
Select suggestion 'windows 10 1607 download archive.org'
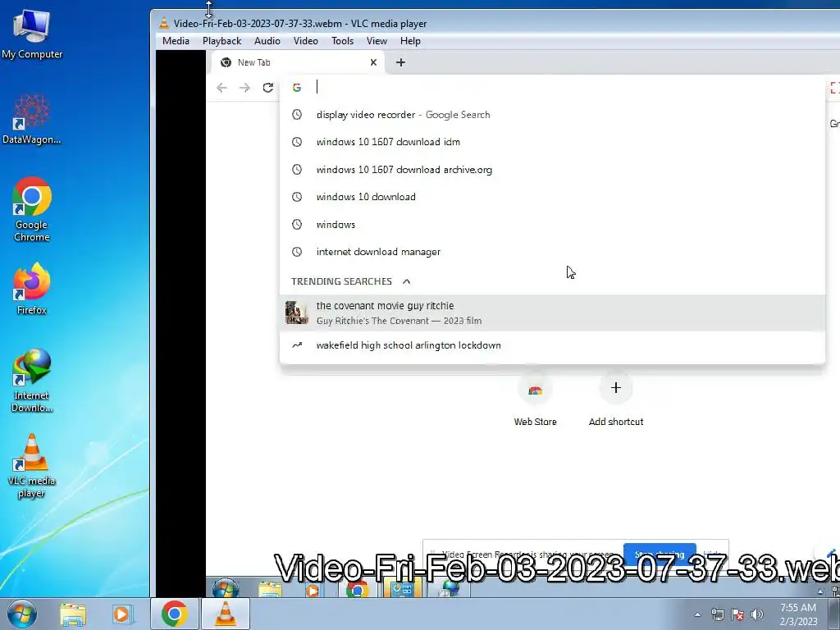552,170
